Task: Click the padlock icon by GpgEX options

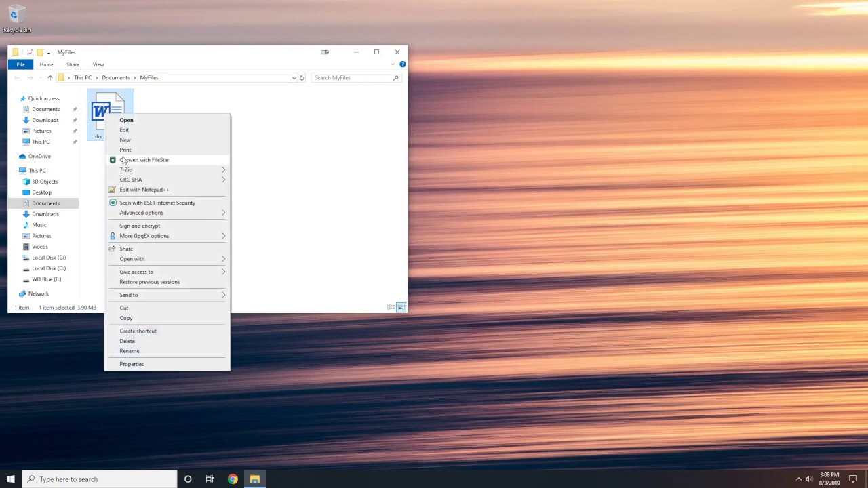Action: tap(113, 236)
